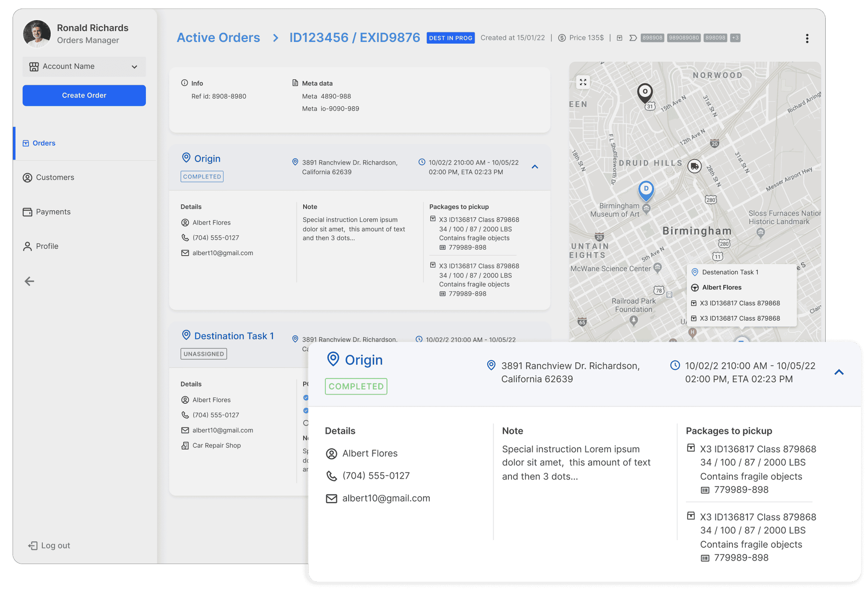Click the Create Order button
The height and width of the screenshot is (593, 868).
84,95
